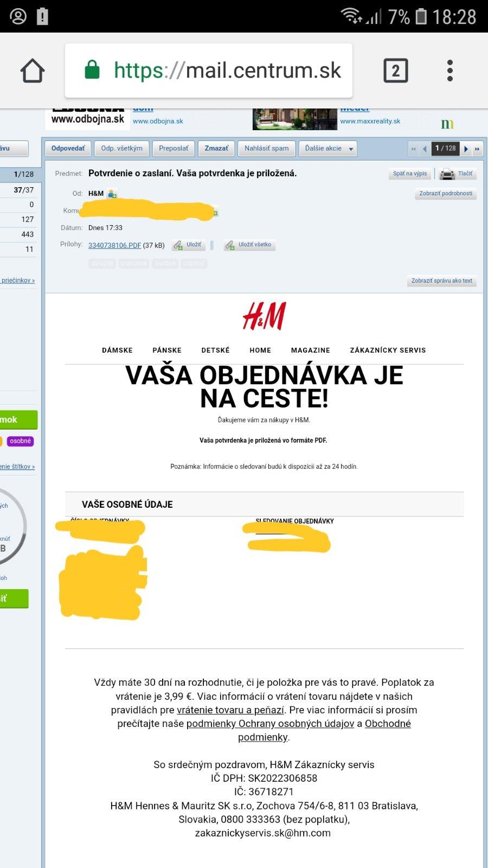
Task: Open the vrátenie tovaru a peňazí link
Action: coord(230,710)
